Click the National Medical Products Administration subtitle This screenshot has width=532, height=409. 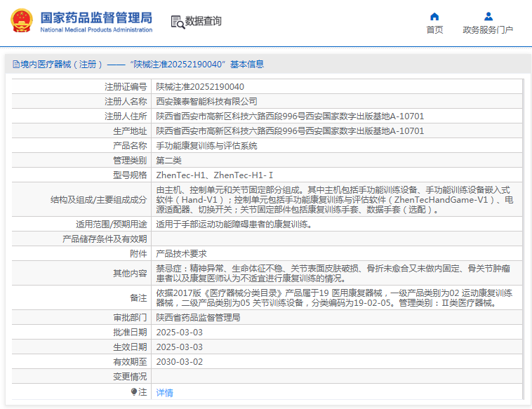point(96,30)
